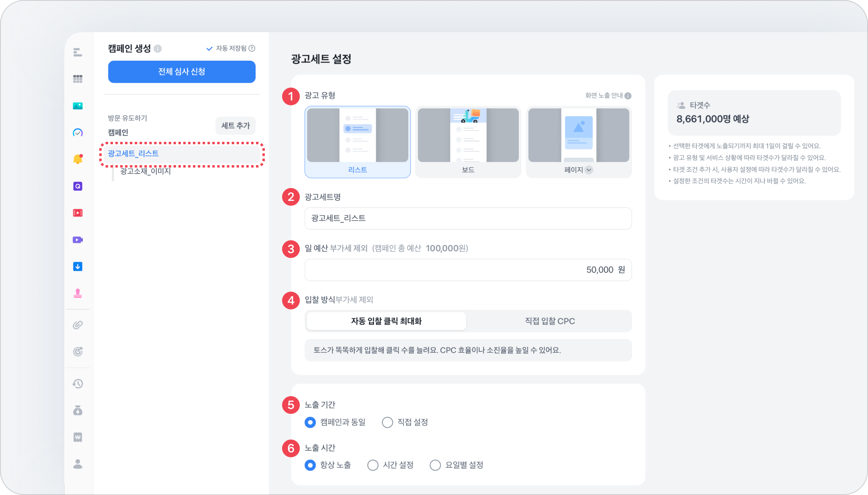
Task: Click the red film video icon
Action: click(78, 213)
